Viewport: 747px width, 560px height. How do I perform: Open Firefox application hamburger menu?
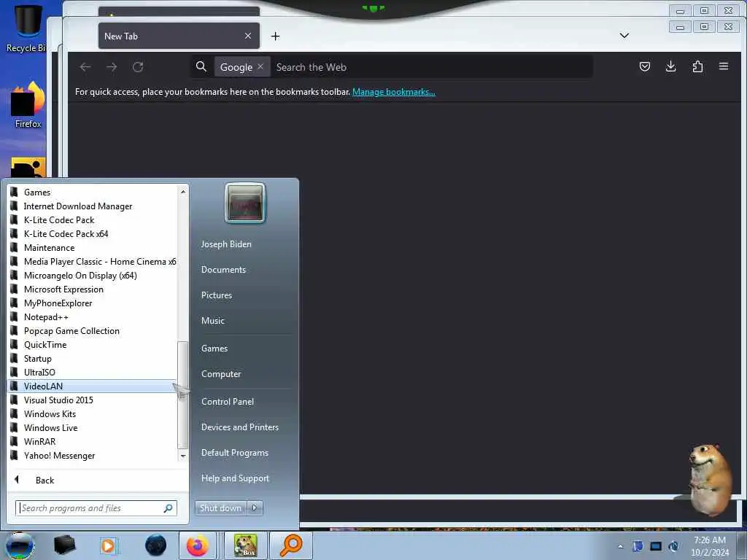point(724,66)
